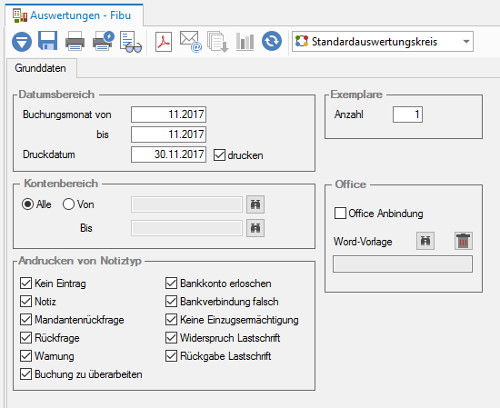
Task: Uncheck the Notiz checkbox
Action: coord(26,301)
